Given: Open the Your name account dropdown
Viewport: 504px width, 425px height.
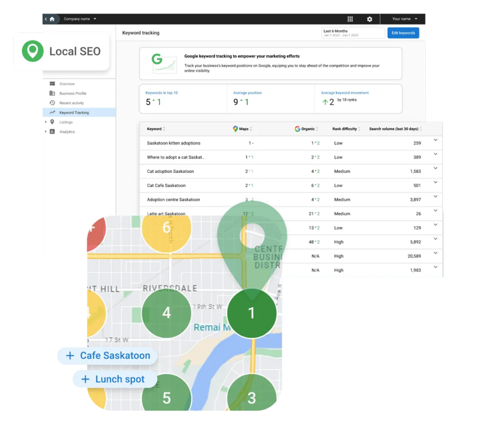Looking at the screenshot, I should pyautogui.click(x=405, y=19).
